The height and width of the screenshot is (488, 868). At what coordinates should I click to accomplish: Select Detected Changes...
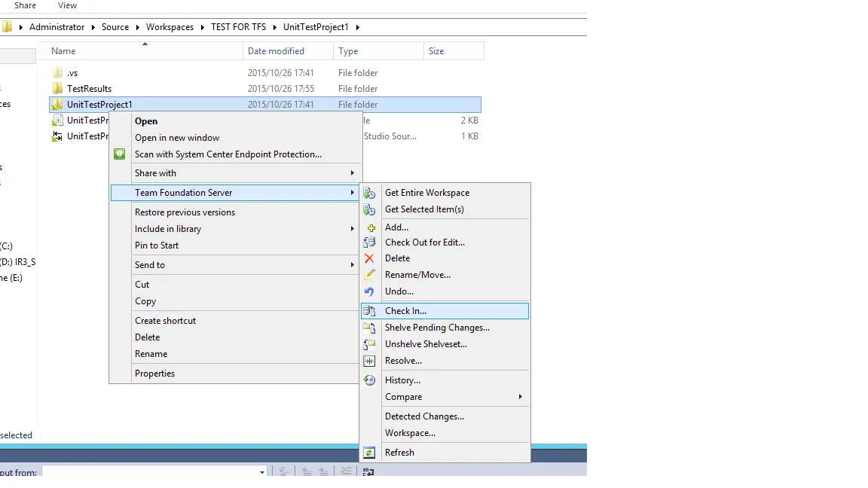click(425, 416)
